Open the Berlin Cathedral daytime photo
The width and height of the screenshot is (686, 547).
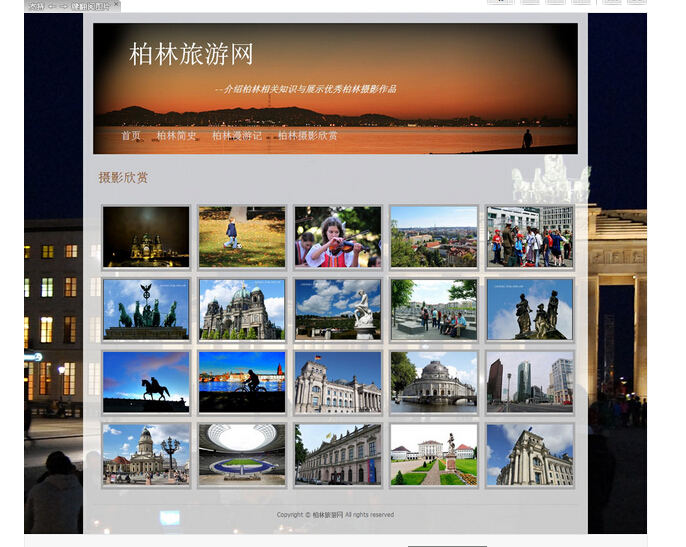pos(242,309)
